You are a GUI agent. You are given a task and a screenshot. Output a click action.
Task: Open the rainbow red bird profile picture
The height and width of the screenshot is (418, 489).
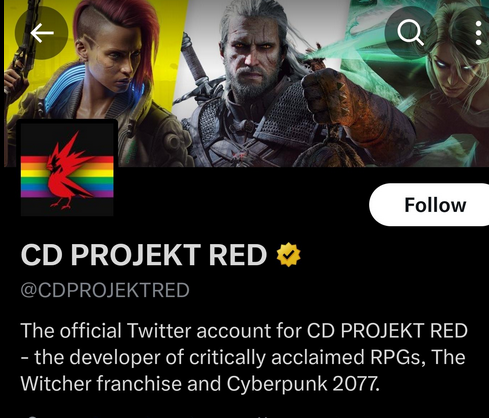tap(67, 168)
